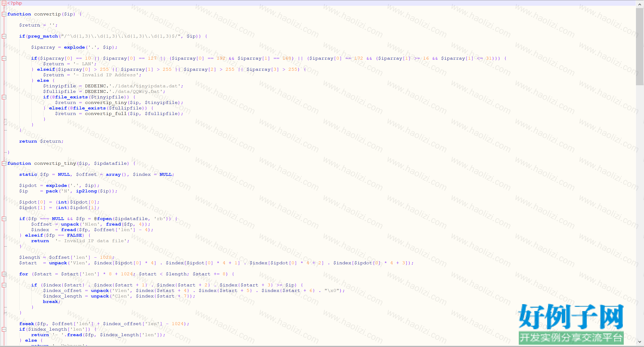Collapse the if($fp === NULL fold marker
This screenshot has width=644, height=347.
(x=4, y=219)
